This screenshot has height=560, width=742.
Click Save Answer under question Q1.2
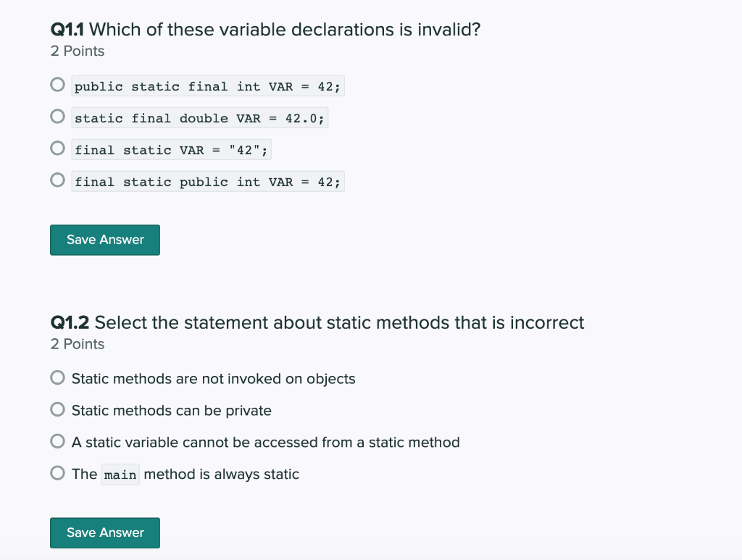104,532
